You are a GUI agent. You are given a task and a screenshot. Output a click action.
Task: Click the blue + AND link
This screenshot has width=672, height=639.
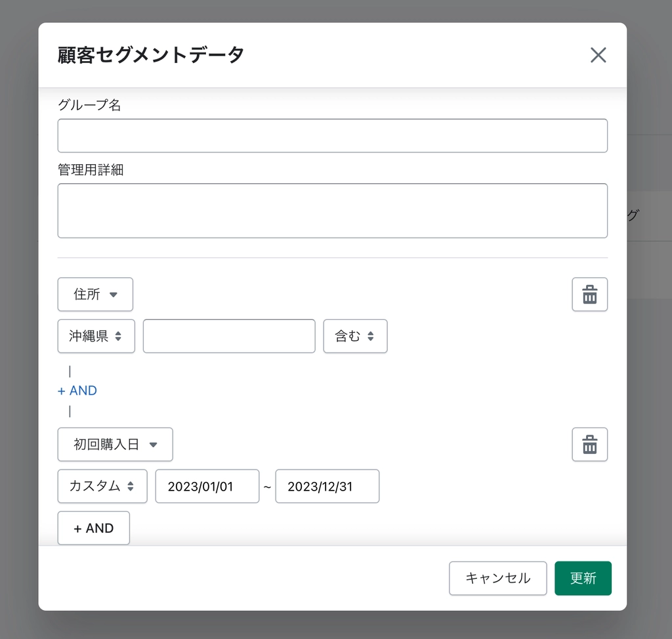point(77,391)
